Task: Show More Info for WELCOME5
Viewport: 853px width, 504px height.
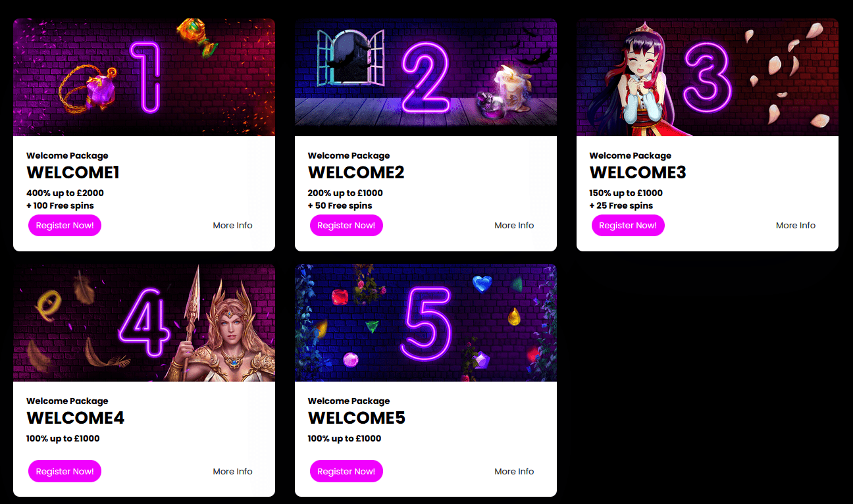Action: pyautogui.click(x=514, y=471)
